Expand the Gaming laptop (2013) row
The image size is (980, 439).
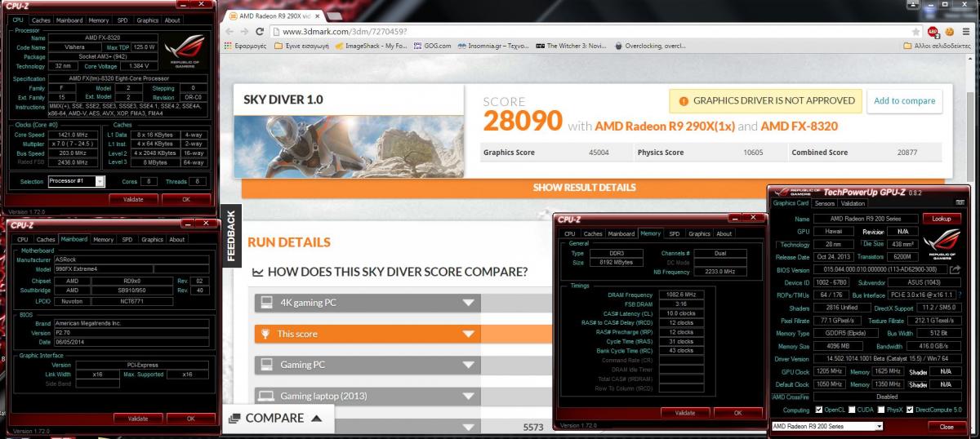(469, 396)
